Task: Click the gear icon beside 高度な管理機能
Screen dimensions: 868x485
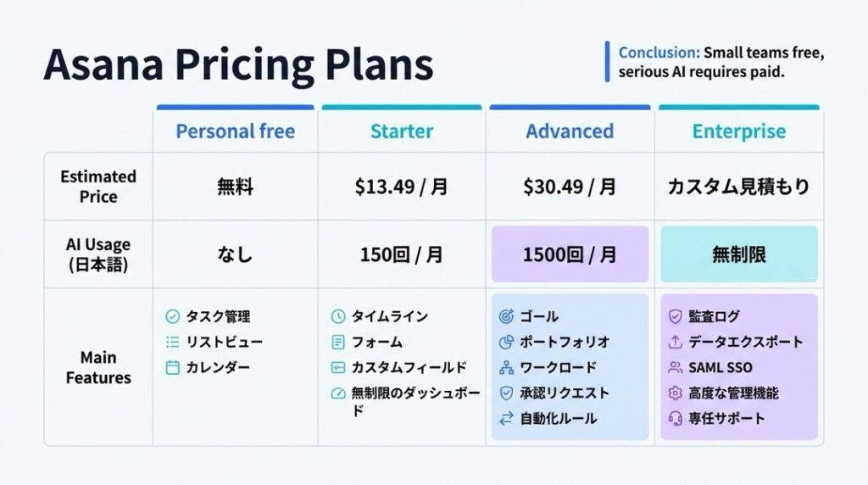Action: pos(675,393)
